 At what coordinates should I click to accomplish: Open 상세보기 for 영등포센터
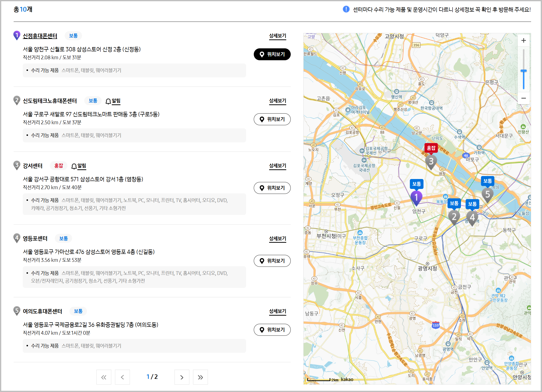pos(277,239)
